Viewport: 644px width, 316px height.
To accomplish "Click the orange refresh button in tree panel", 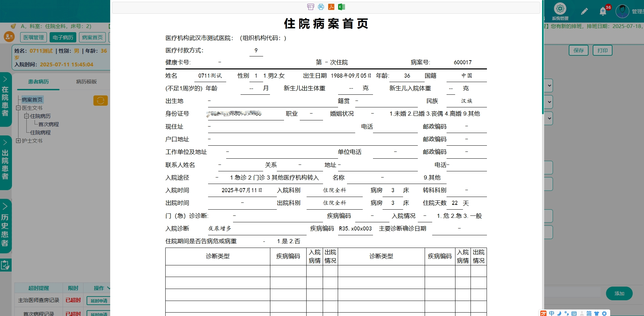I will [101, 101].
